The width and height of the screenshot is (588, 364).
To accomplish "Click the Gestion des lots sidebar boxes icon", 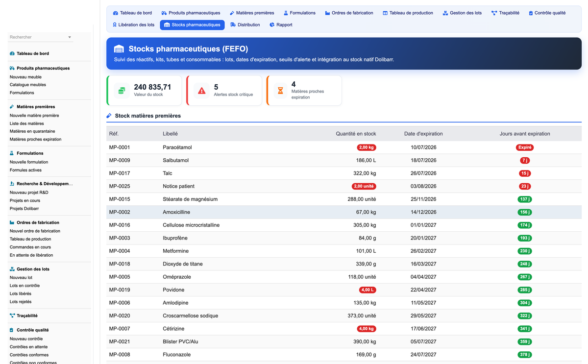I will click(12, 269).
